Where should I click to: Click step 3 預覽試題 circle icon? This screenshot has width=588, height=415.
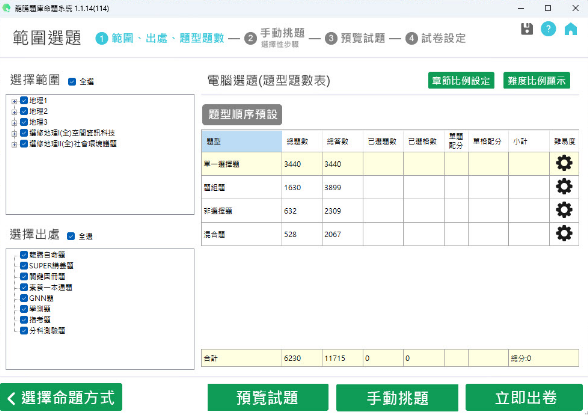coord(331,38)
